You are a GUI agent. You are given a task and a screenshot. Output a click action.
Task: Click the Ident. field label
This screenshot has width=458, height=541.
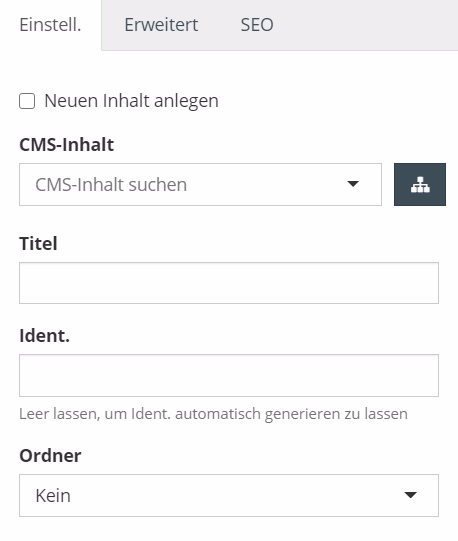point(45,336)
